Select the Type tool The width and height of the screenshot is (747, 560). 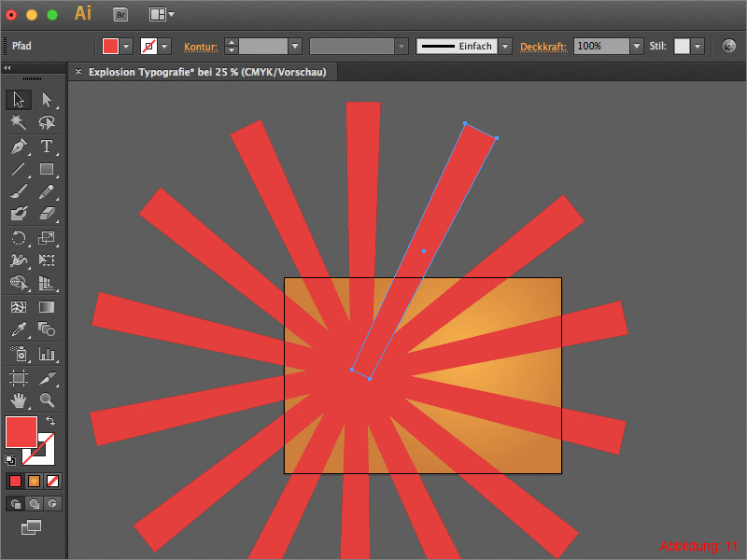coord(45,145)
